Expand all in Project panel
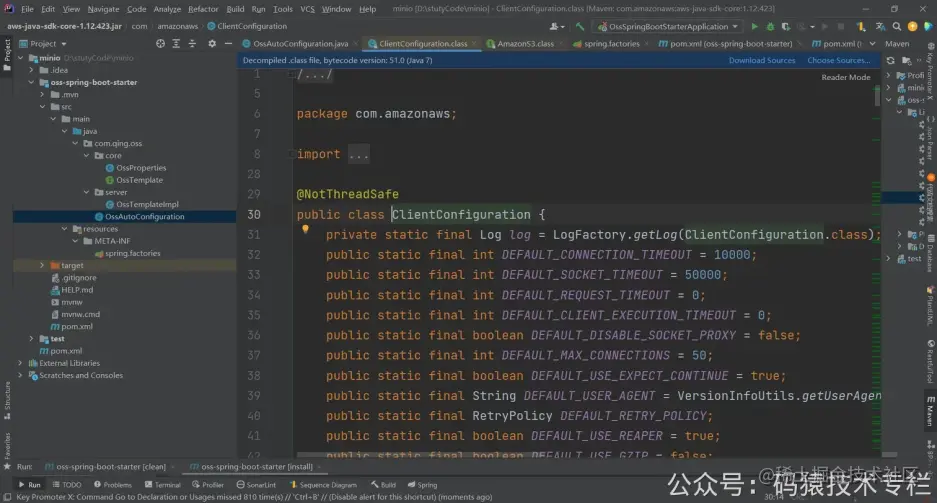Viewport: 937px width, 503px height. point(176,44)
